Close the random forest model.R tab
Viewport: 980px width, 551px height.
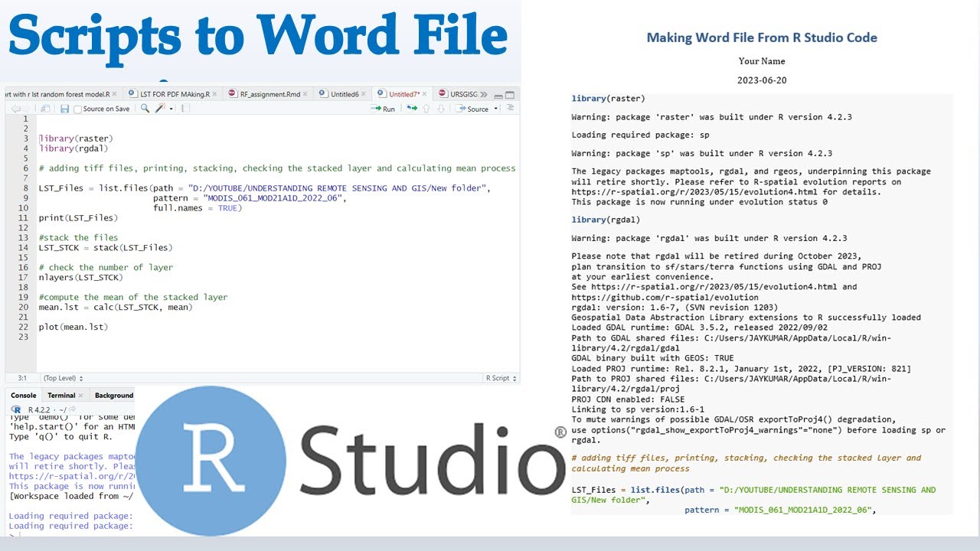point(114,94)
